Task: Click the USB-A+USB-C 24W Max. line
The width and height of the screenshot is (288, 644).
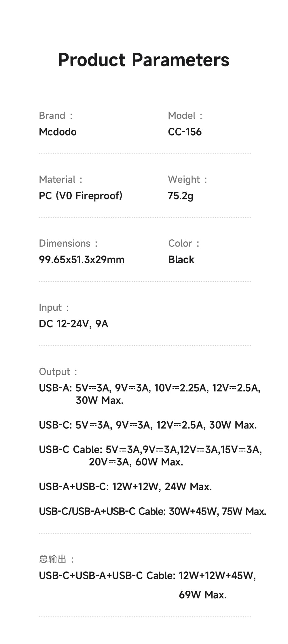Action: [125, 487]
